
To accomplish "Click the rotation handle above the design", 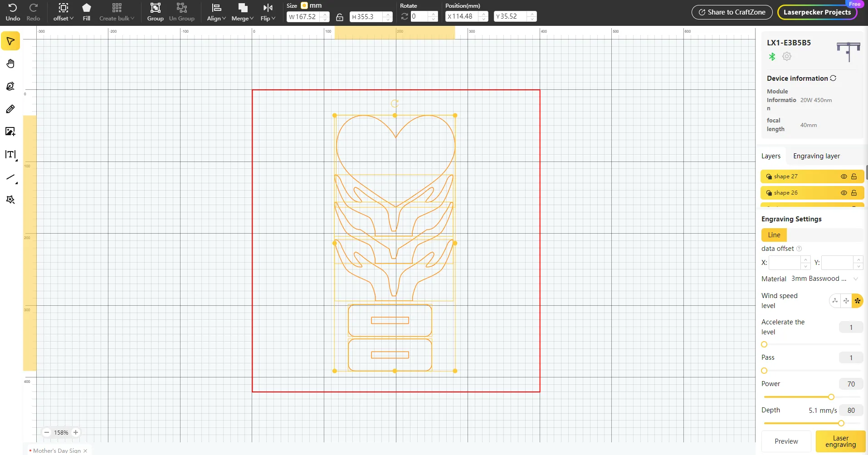I will tap(395, 103).
